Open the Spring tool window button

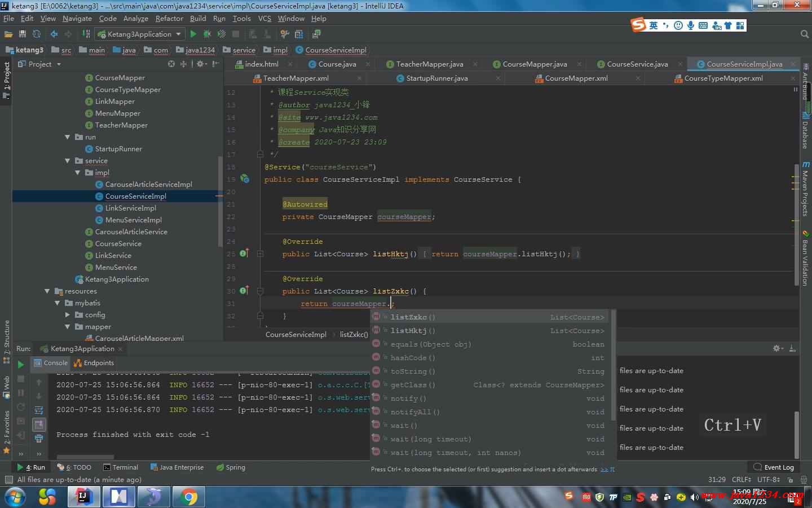coord(231,467)
